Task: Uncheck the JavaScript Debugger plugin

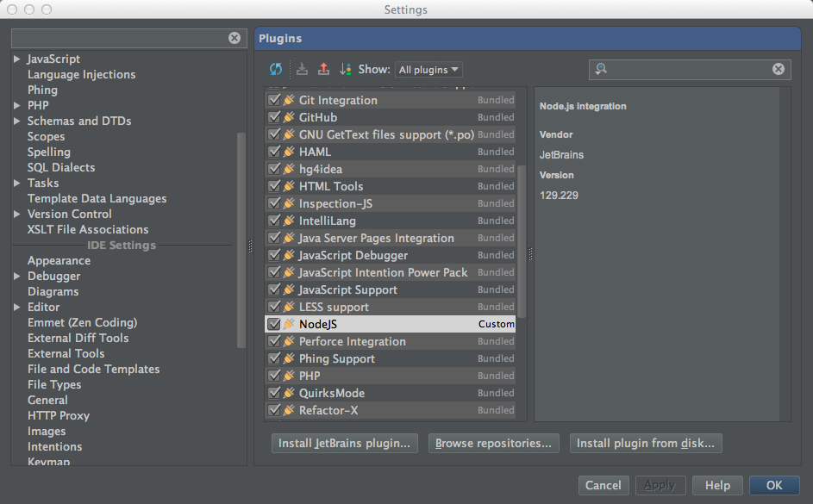Action: 274,255
